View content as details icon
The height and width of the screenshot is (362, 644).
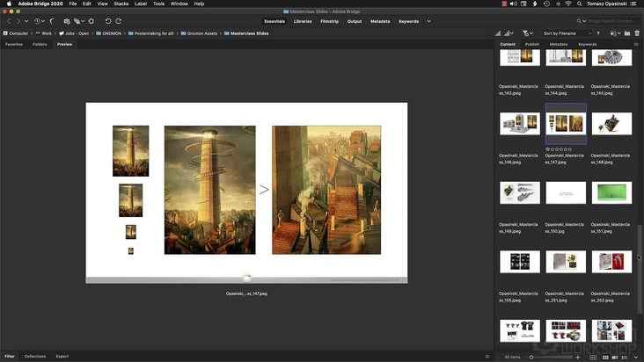point(615,358)
